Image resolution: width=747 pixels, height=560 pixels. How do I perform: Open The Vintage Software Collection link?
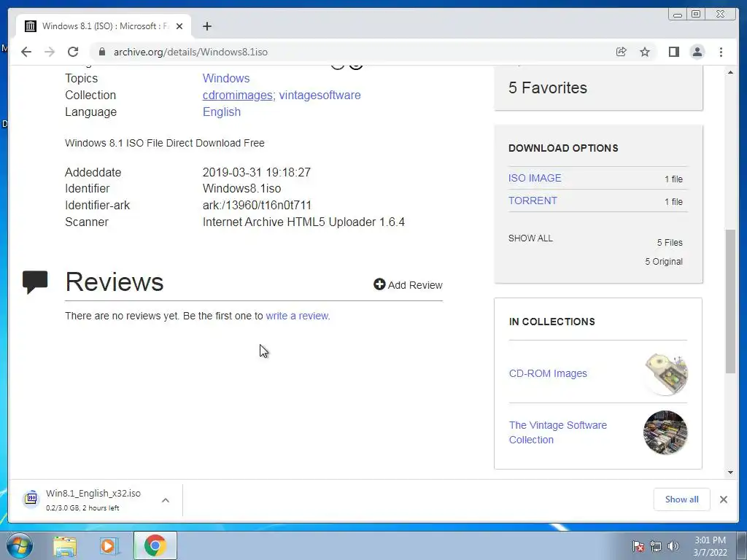[x=558, y=432]
